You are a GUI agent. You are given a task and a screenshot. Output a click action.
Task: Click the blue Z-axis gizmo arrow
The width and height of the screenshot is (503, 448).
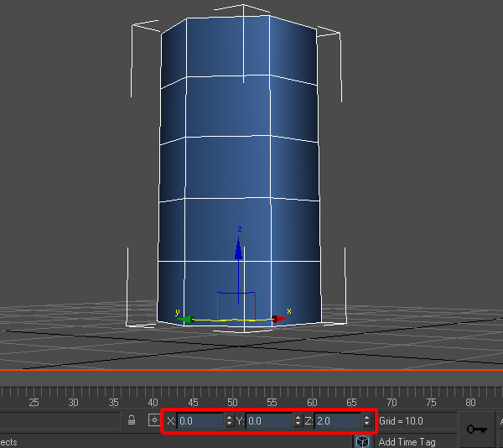coord(238,248)
